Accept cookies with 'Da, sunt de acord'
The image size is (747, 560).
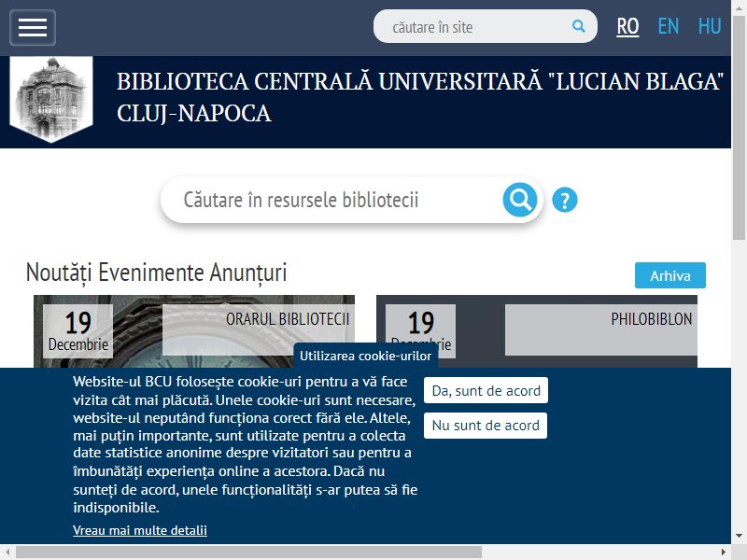click(486, 390)
